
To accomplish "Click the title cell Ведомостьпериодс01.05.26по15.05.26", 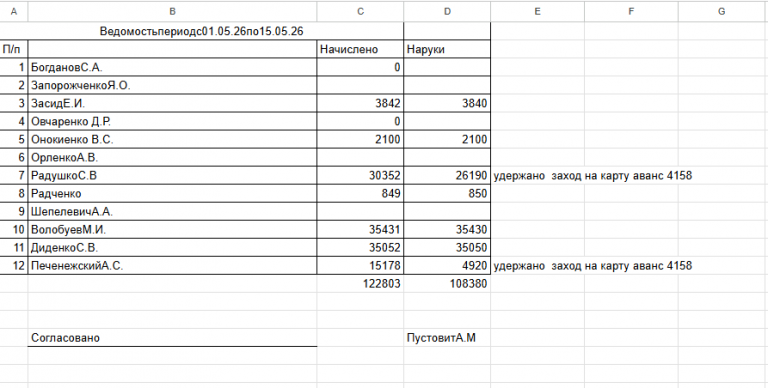I will tap(202, 31).
